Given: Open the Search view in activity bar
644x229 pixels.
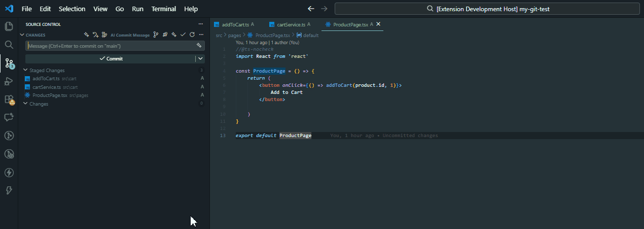Looking at the screenshot, I should tap(9, 45).
